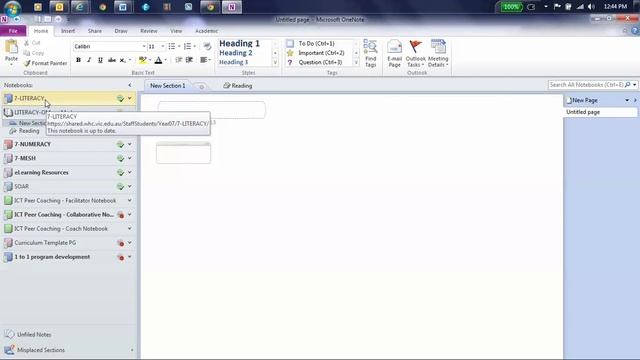Click sync error icon on 1 to 1 program development

(x=121, y=257)
